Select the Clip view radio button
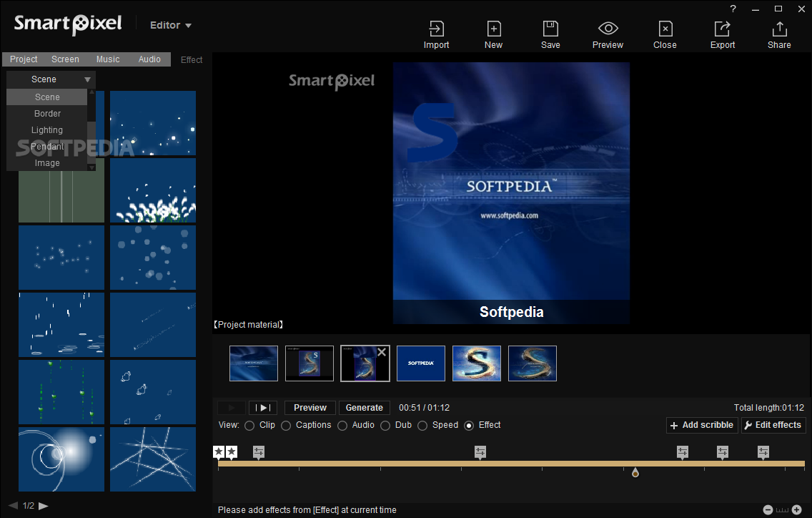This screenshot has height=518, width=812. [x=249, y=426]
